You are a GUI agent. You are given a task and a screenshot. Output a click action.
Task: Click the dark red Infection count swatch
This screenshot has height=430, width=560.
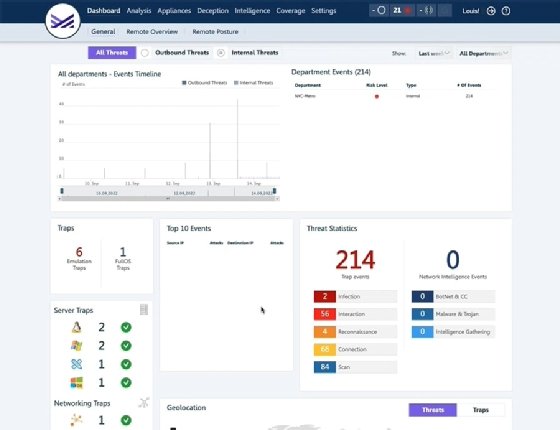tap(325, 296)
